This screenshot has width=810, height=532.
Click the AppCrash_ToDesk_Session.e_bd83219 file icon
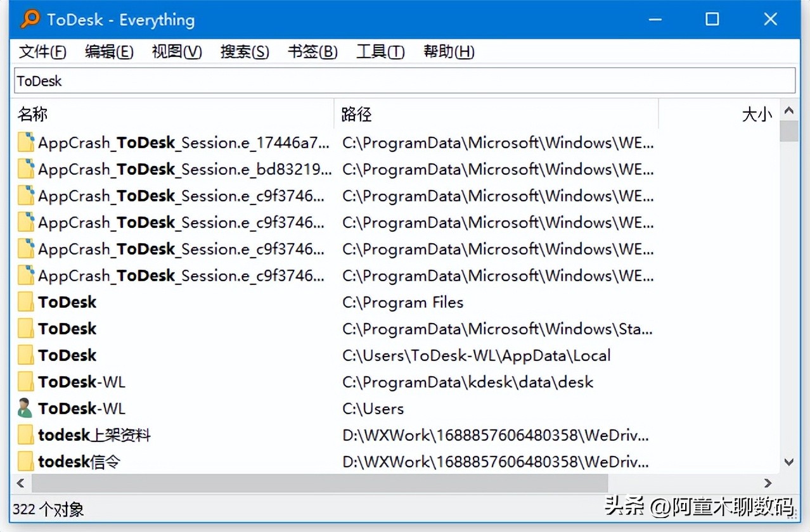[25, 168]
